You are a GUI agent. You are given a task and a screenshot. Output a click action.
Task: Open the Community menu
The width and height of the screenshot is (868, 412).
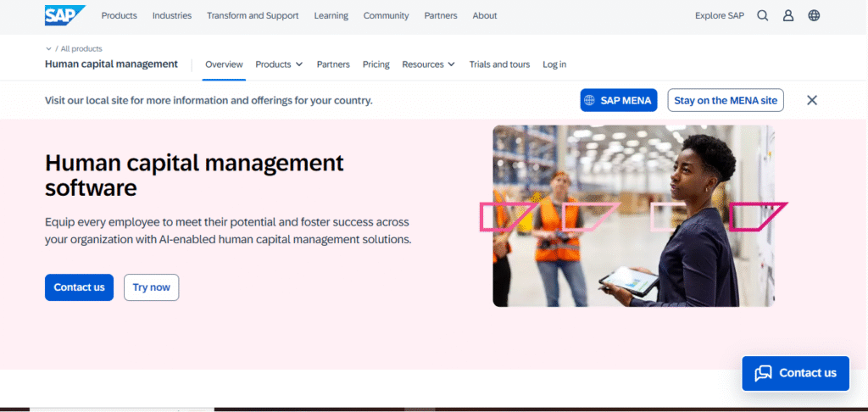pos(386,15)
